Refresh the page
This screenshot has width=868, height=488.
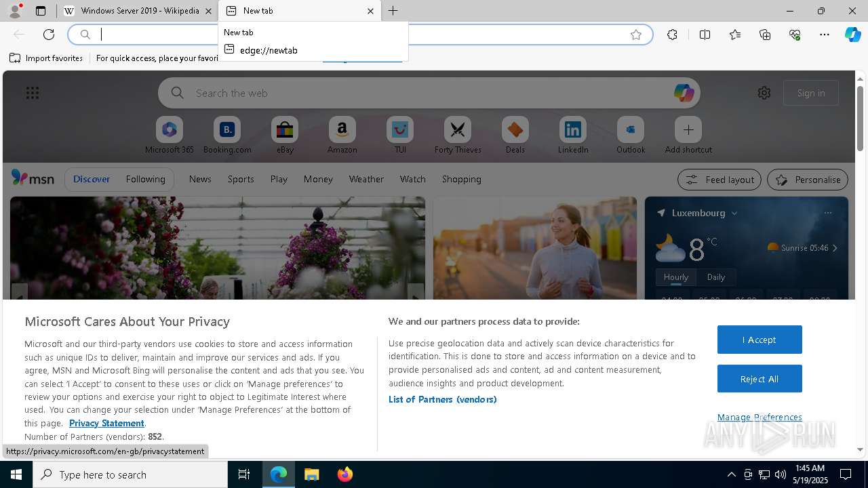(49, 35)
